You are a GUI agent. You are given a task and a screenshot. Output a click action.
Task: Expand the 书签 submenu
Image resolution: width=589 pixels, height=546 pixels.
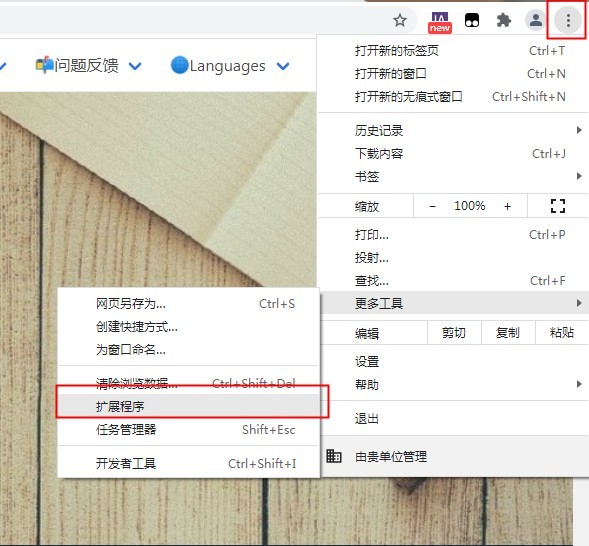[453, 176]
